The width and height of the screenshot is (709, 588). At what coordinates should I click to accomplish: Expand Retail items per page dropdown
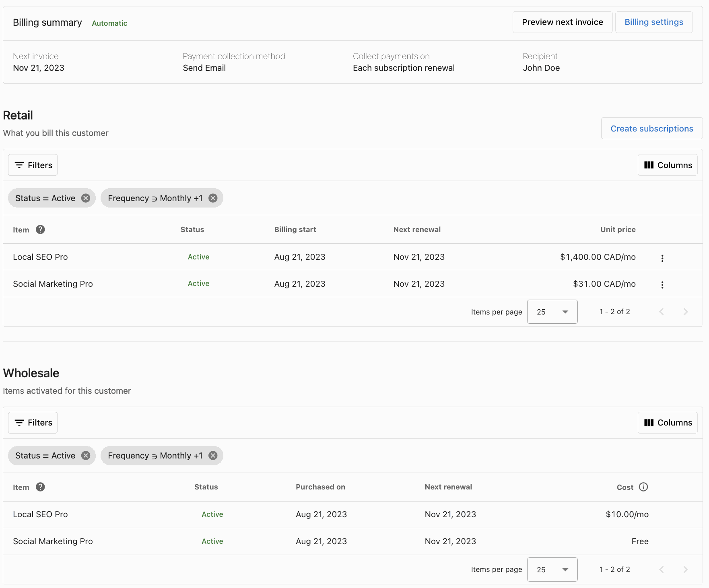click(x=552, y=312)
